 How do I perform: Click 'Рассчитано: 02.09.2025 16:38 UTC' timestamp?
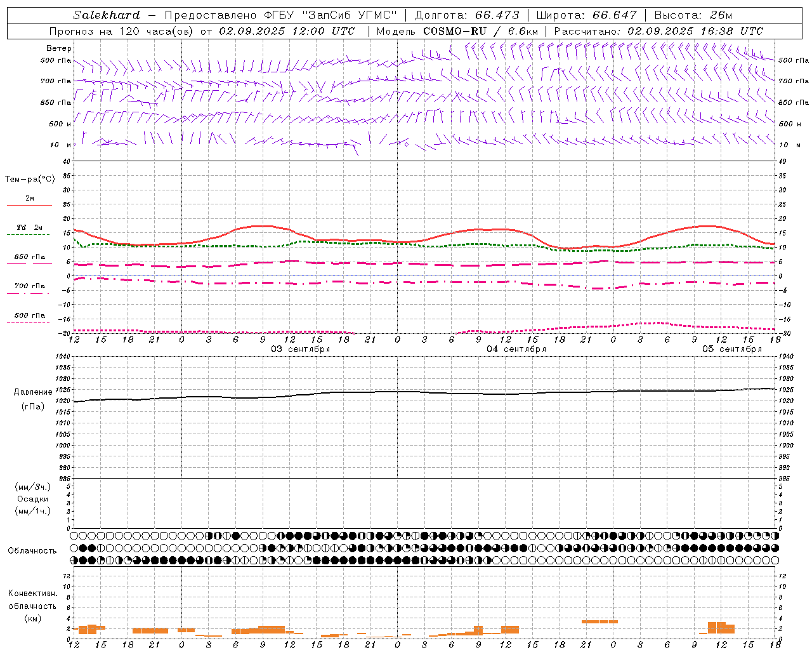coord(658,31)
